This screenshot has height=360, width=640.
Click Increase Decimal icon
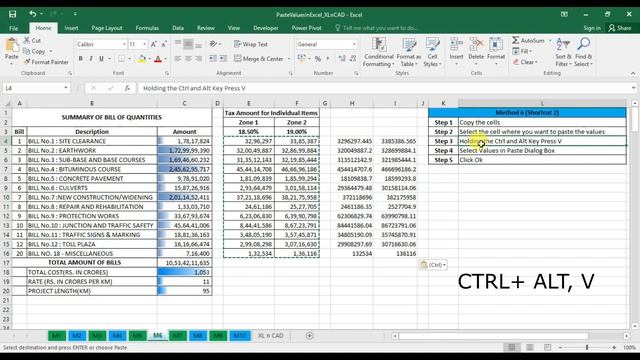(342, 59)
